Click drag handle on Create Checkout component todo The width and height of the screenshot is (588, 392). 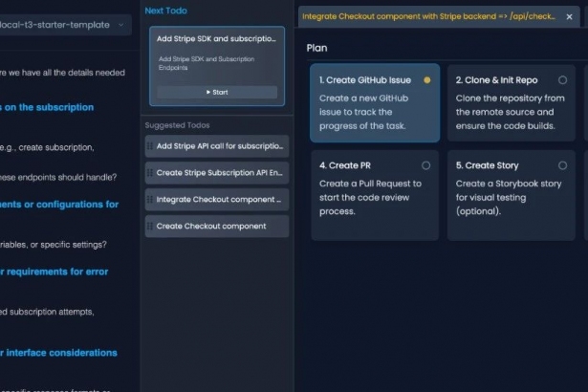point(149,226)
